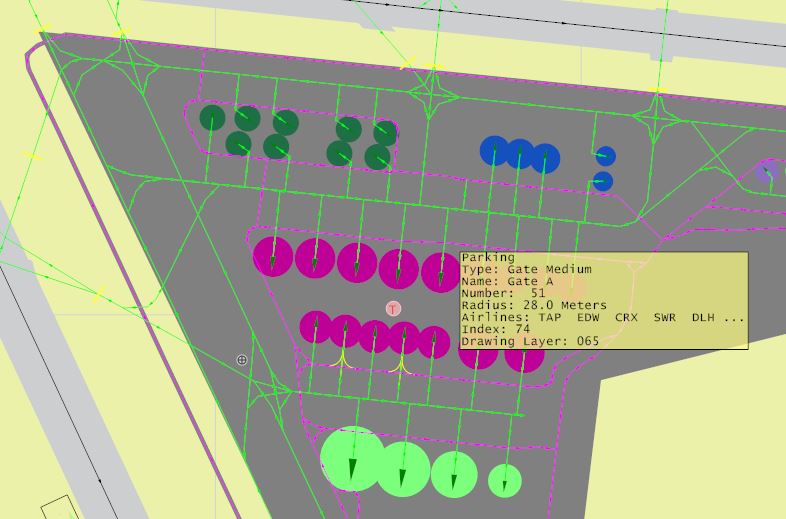Click the right yellow forked marker below gates

coord(402,364)
